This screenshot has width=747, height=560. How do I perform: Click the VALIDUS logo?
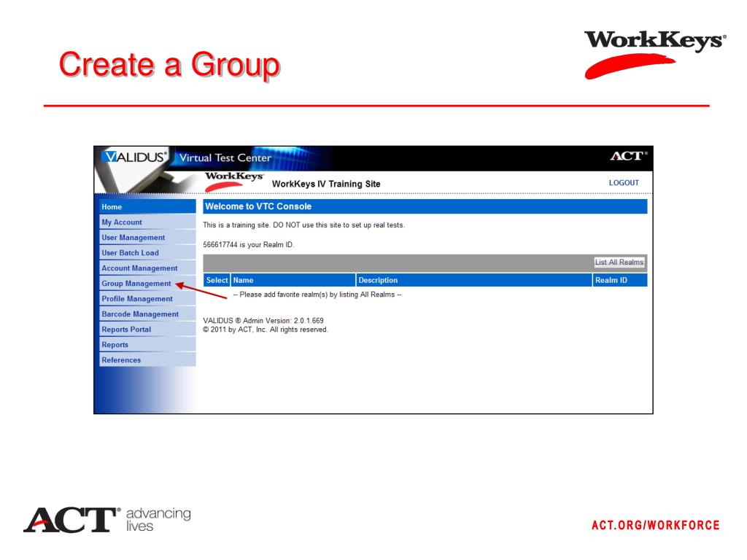tap(136, 157)
